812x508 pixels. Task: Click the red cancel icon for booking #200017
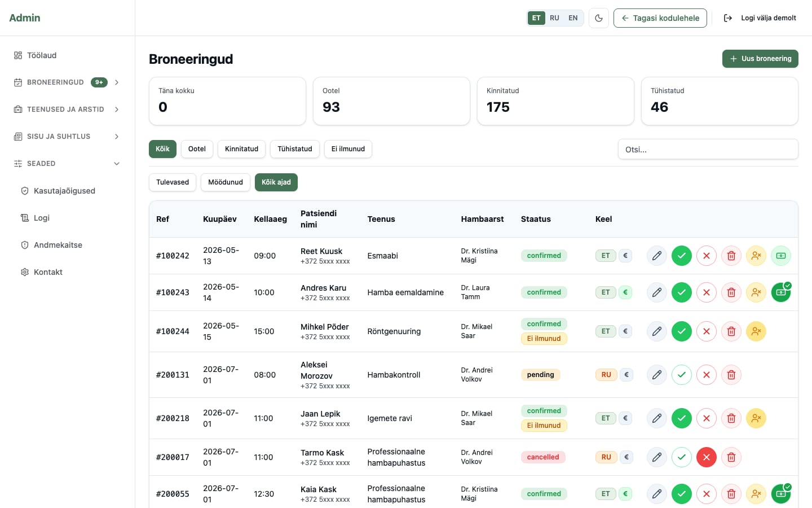707,457
